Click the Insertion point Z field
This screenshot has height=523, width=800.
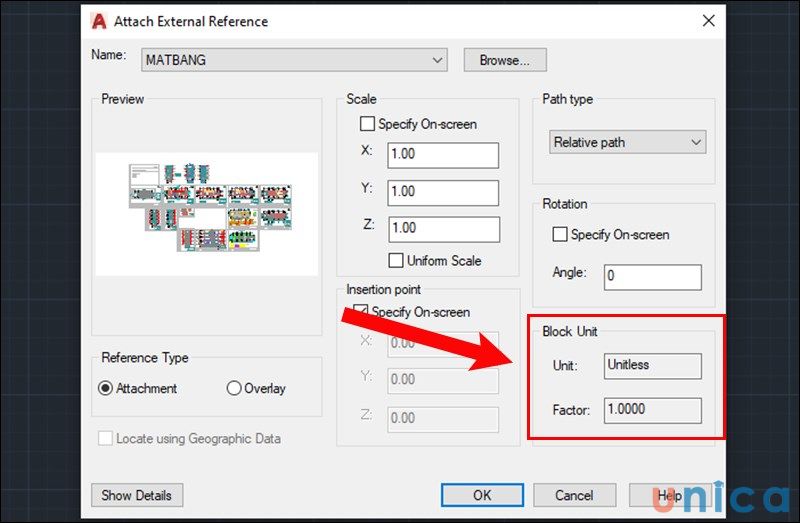(443, 419)
